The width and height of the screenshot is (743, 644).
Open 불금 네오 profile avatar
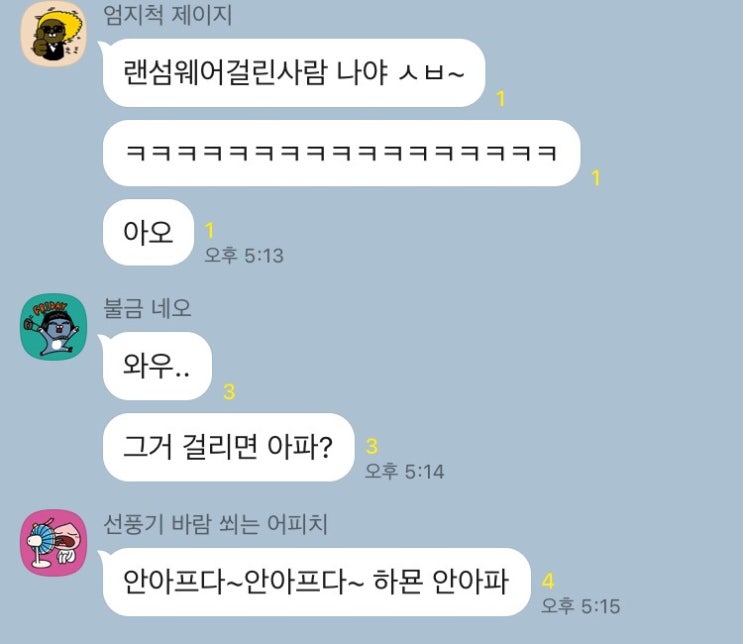[x=54, y=327]
